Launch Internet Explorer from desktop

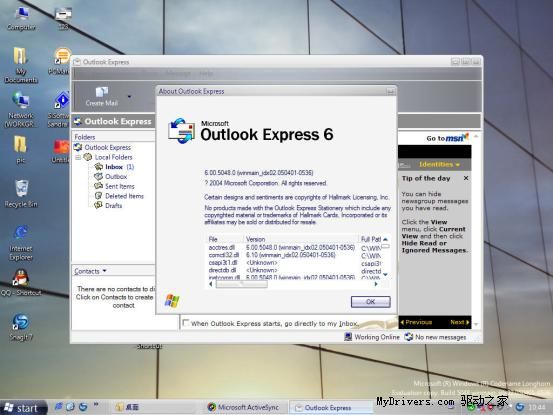(21, 243)
